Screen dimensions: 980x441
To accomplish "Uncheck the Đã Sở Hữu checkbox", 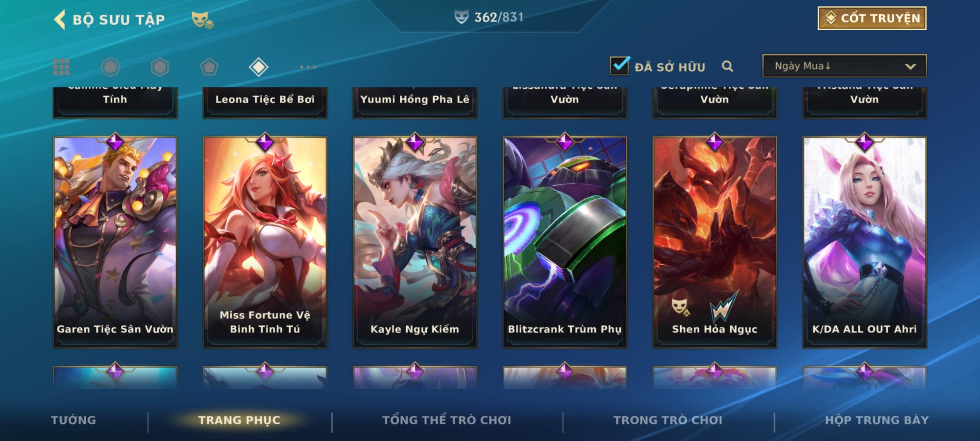I will pyautogui.click(x=619, y=65).
